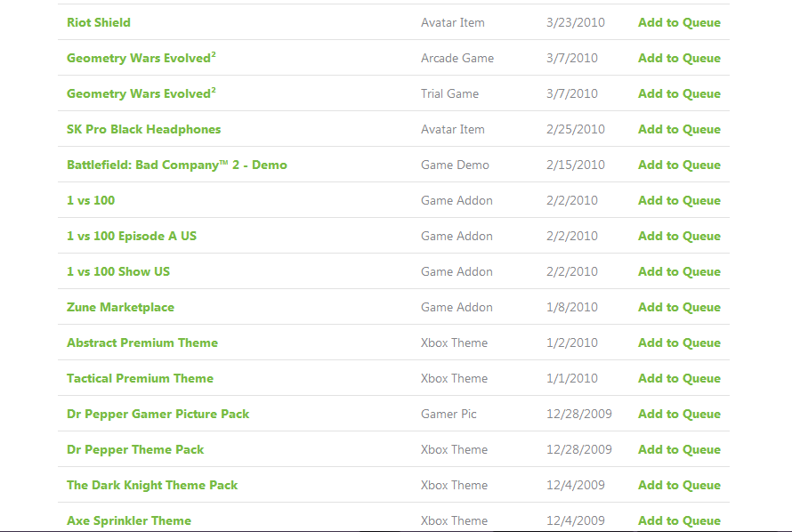Open Geometry Wars Evolved Arcade Game link
Viewport: 792px width, 532px height.
[x=141, y=58]
